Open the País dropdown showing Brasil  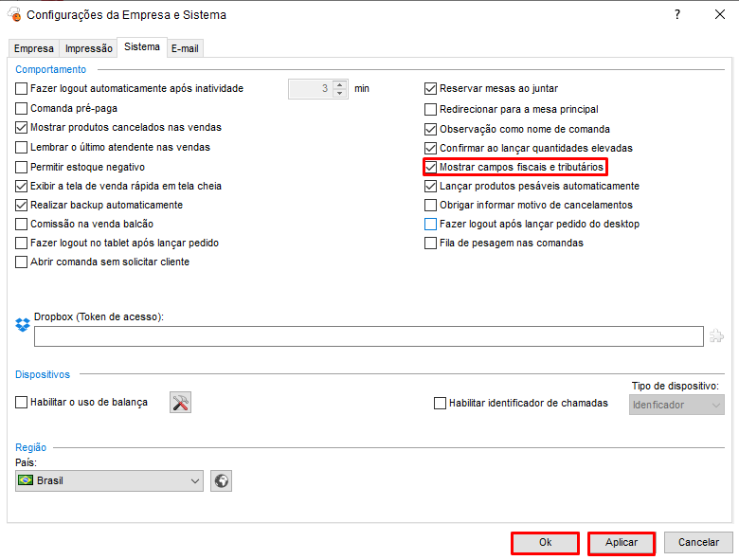(109, 481)
